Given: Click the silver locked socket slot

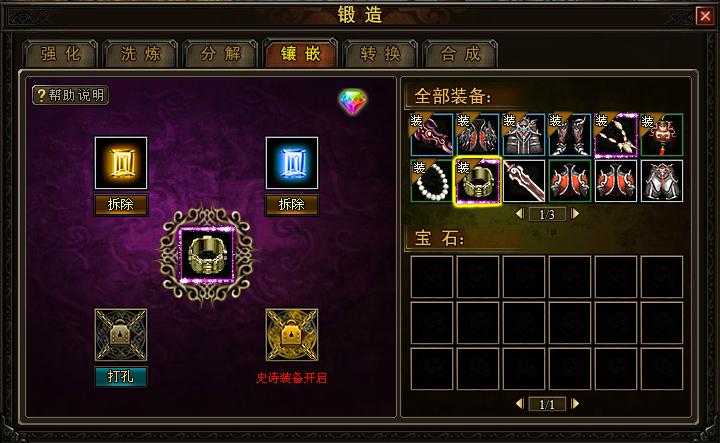Looking at the screenshot, I should (121, 335).
